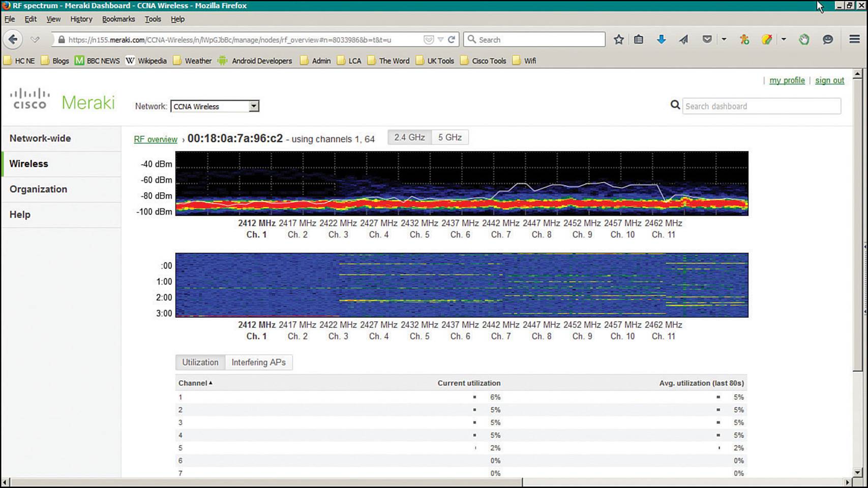This screenshot has height=488, width=868.
Task: Open the View menu
Action: [x=53, y=19]
